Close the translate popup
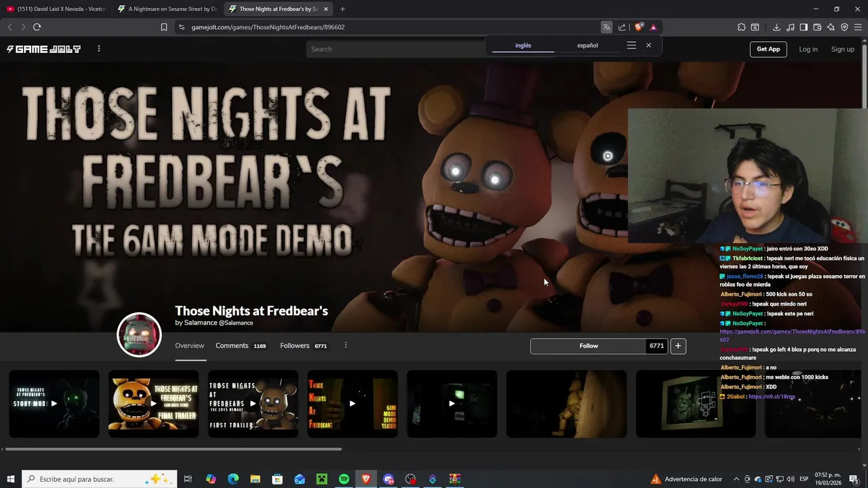Image resolution: width=868 pixels, height=488 pixels. click(648, 45)
